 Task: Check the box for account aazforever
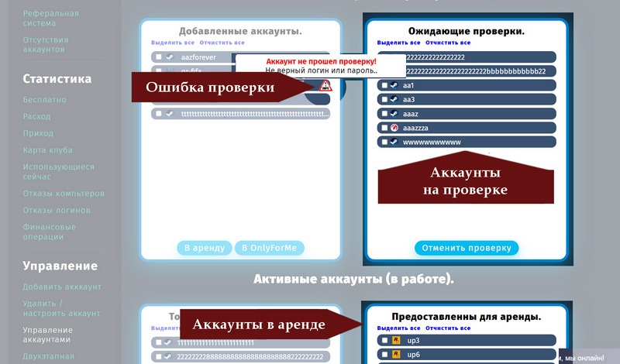point(159,57)
